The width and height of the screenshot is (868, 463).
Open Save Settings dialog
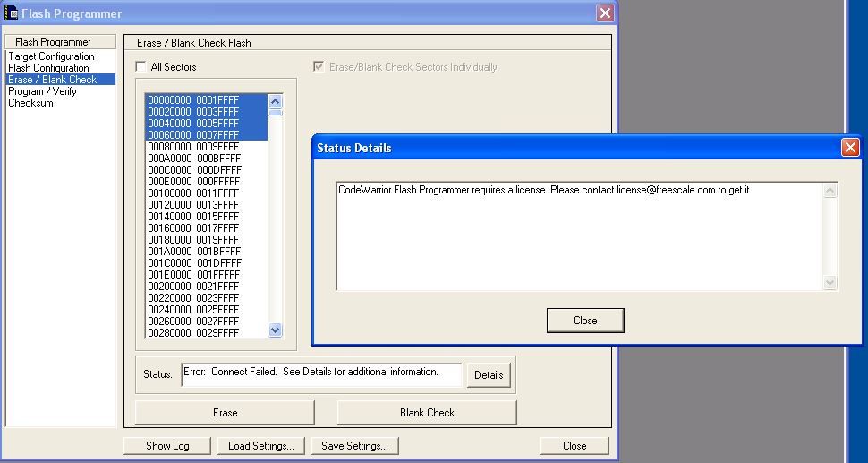coord(355,446)
